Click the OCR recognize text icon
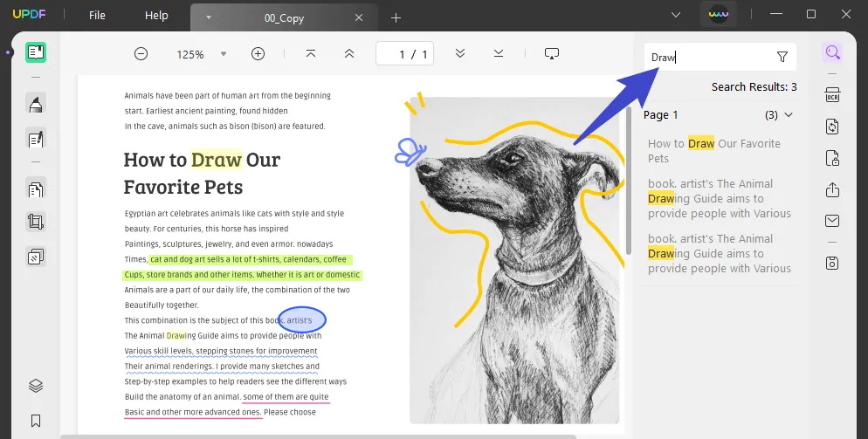Screen dimensions: 868x439 tap(832, 94)
